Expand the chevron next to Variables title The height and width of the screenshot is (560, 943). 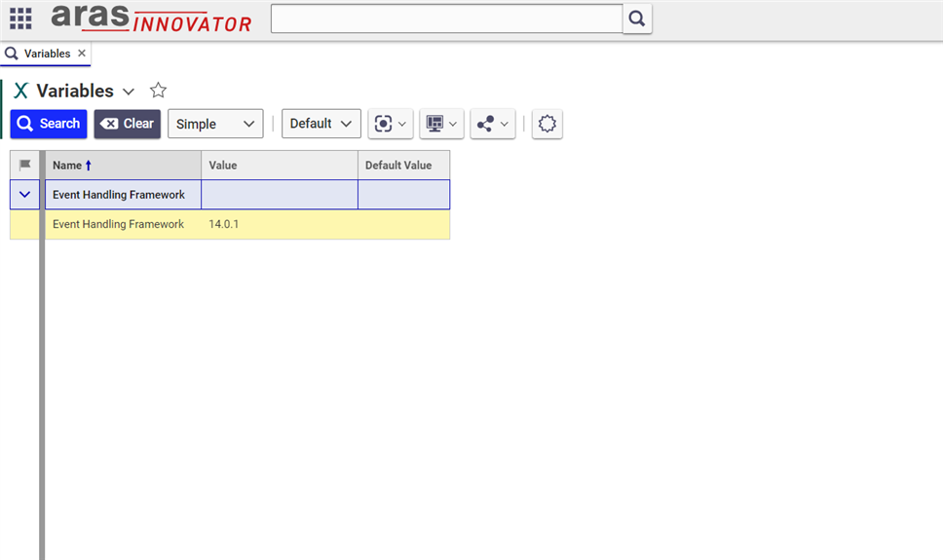tap(129, 92)
